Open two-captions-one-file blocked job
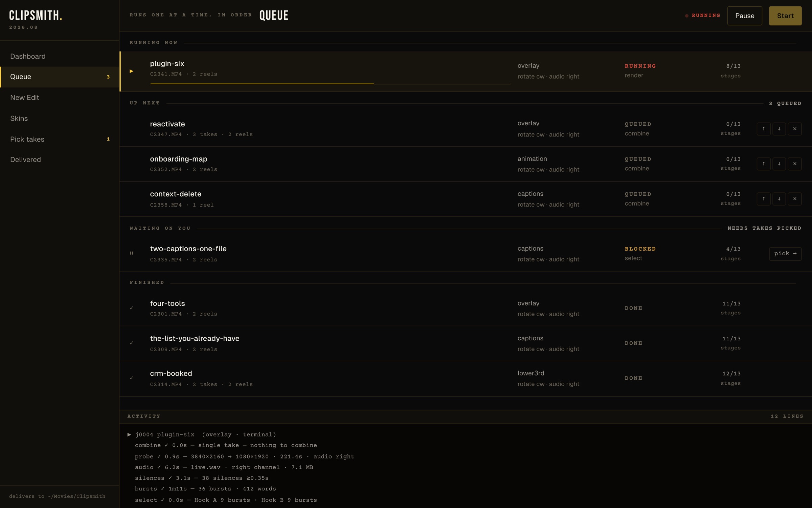 tap(466, 254)
